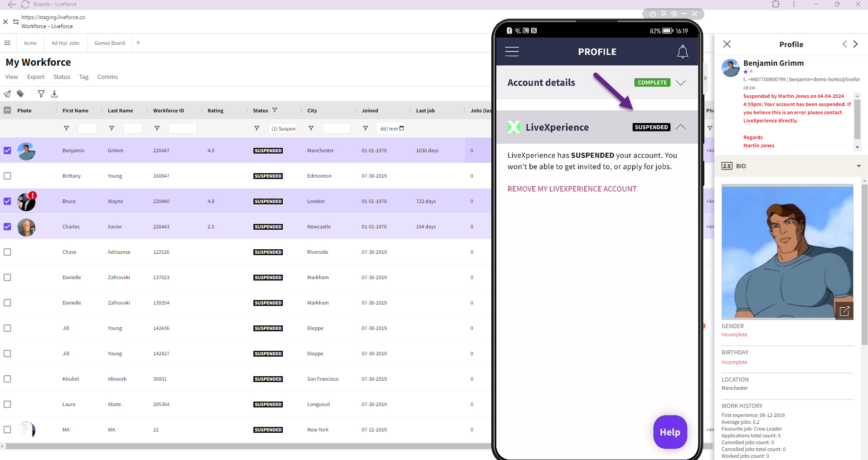Uncheck the Bruce Wayne row checkbox
The image size is (868, 460).
(7, 201)
